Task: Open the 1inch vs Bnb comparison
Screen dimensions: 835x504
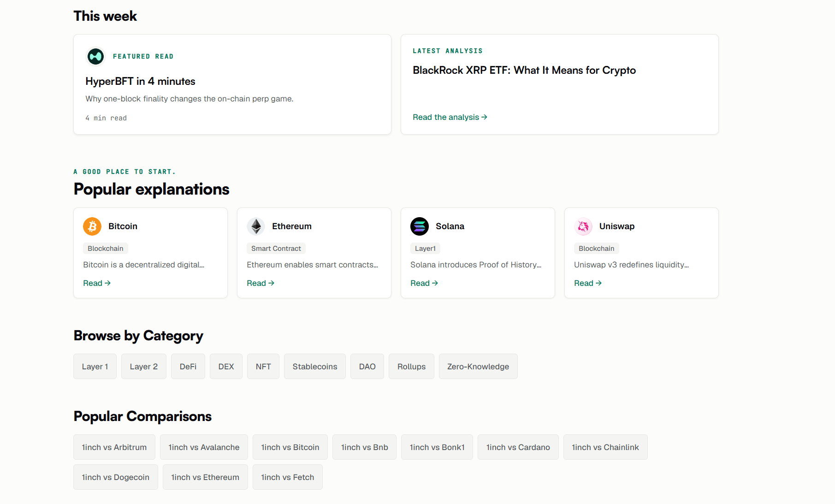Action: tap(364, 447)
